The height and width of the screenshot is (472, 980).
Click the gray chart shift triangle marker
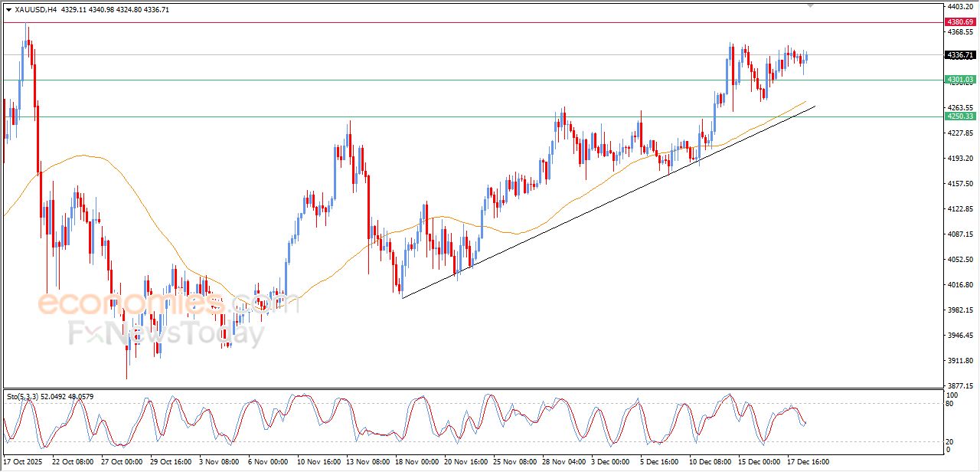point(811,6)
